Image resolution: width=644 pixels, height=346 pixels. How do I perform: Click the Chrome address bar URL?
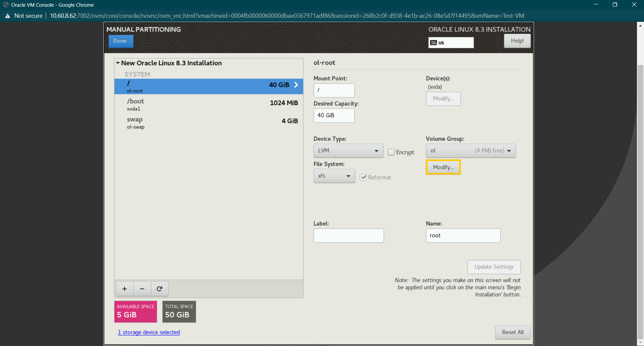(287, 16)
